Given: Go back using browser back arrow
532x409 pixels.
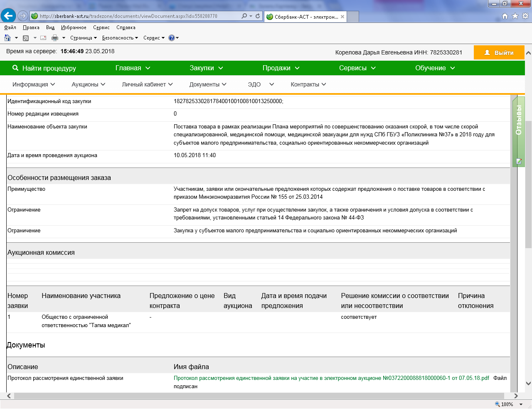Looking at the screenshot, I should click(x=8, y=16).
